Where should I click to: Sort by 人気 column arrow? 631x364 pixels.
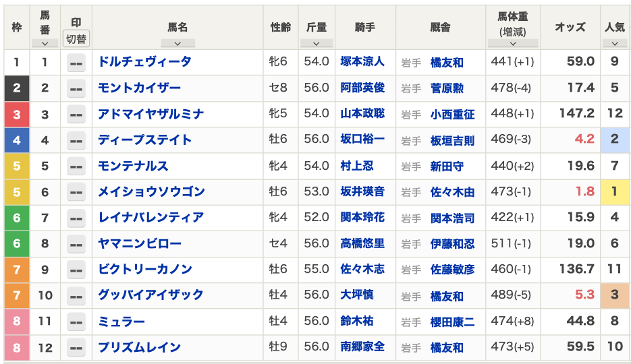click(615, 43)
